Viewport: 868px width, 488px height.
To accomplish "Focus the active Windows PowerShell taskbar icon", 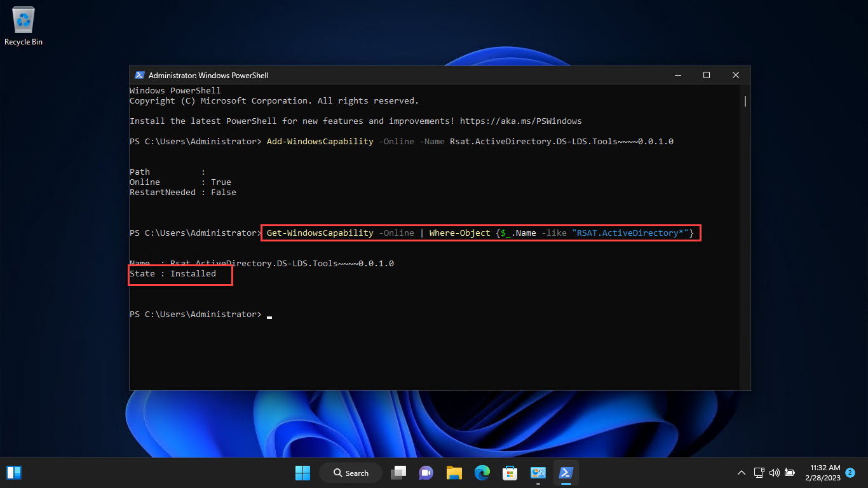I will point(566,473).
